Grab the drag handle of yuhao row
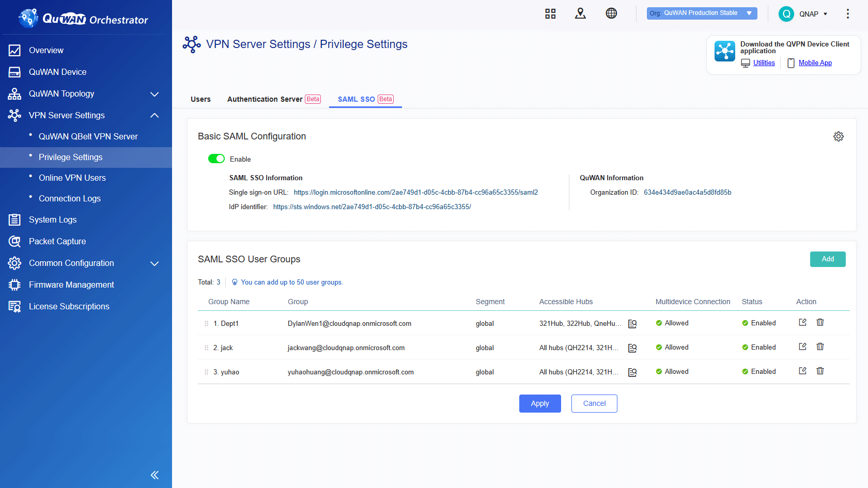This screenshot has width=868, height=488. coord(206,372)
